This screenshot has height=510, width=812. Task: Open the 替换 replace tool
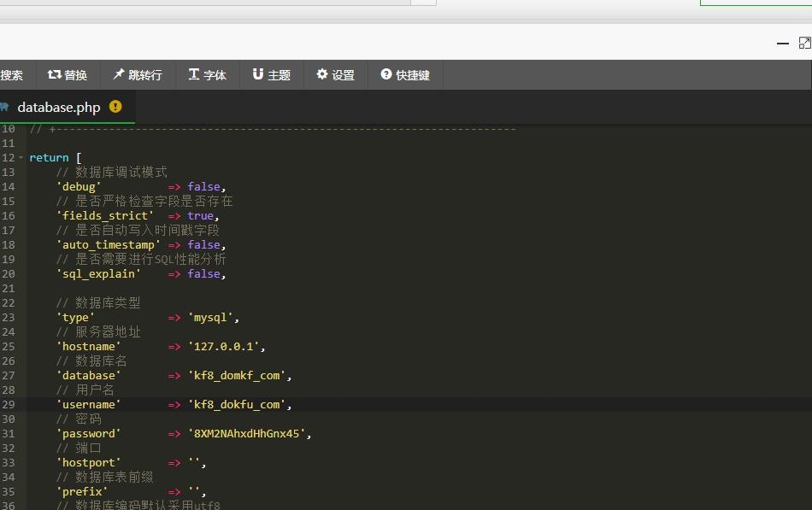coord(68,75)
